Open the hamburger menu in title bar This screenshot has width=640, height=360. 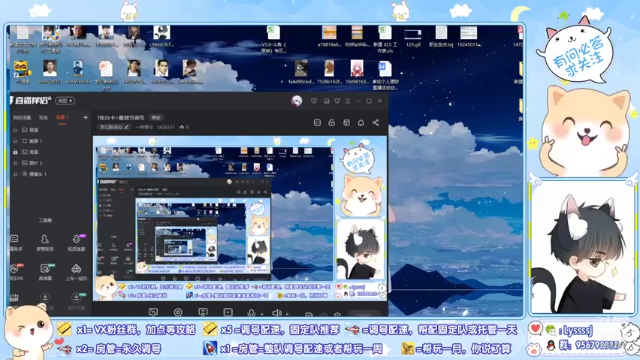click(x=348, y=101)
